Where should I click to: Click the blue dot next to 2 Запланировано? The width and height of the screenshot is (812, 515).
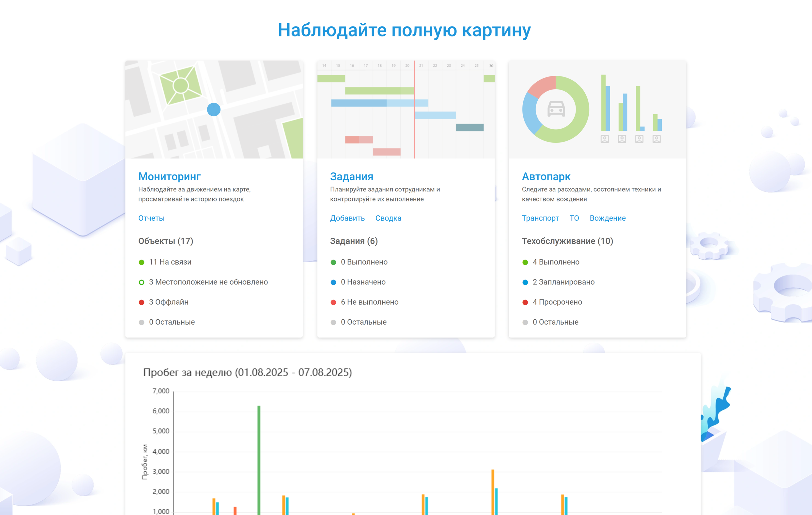[525, 282]
